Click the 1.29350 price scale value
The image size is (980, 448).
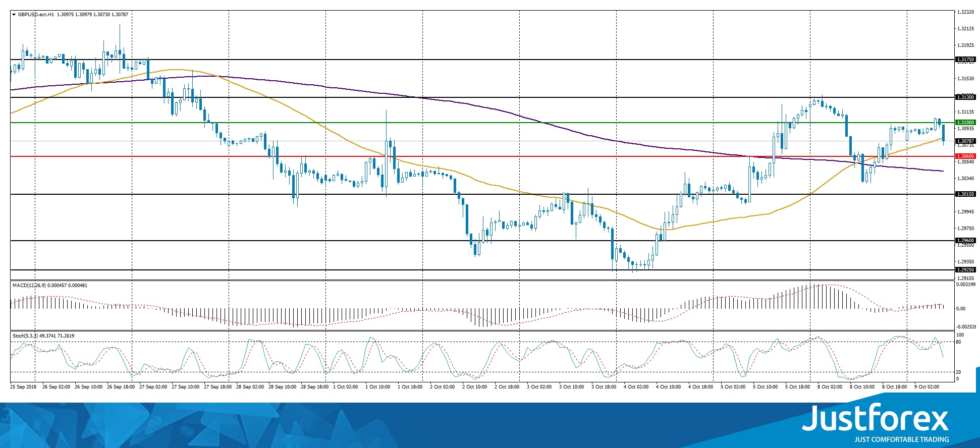click(x=965, y=262)
